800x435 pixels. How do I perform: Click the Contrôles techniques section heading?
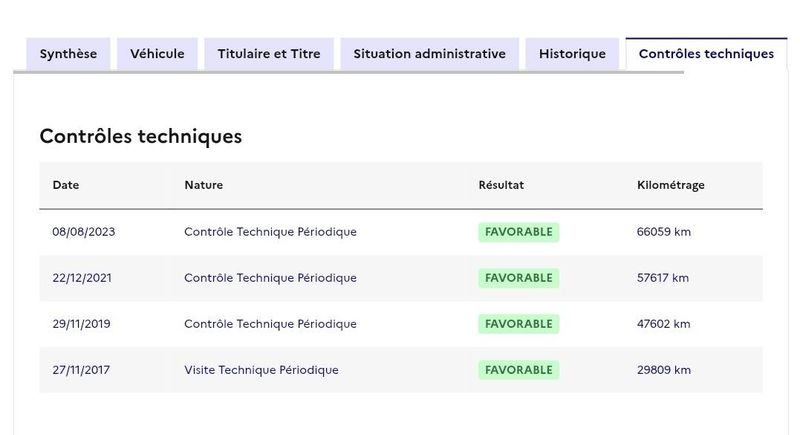[141, 137]
